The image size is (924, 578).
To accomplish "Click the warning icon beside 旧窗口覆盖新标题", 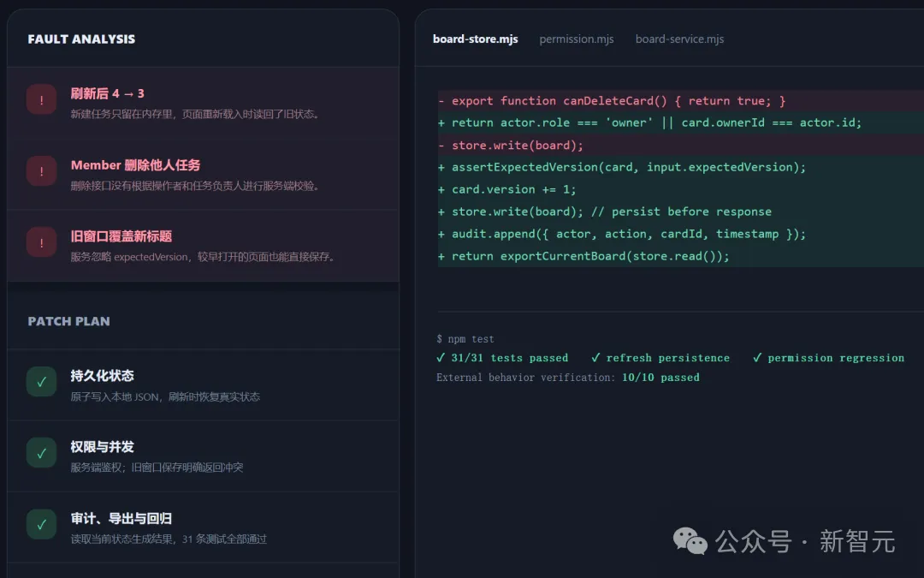I will pyautogui.click(x=41, y=242).
